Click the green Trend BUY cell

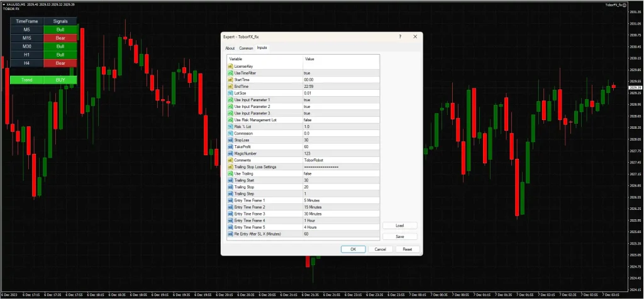(x=60, y=80)
